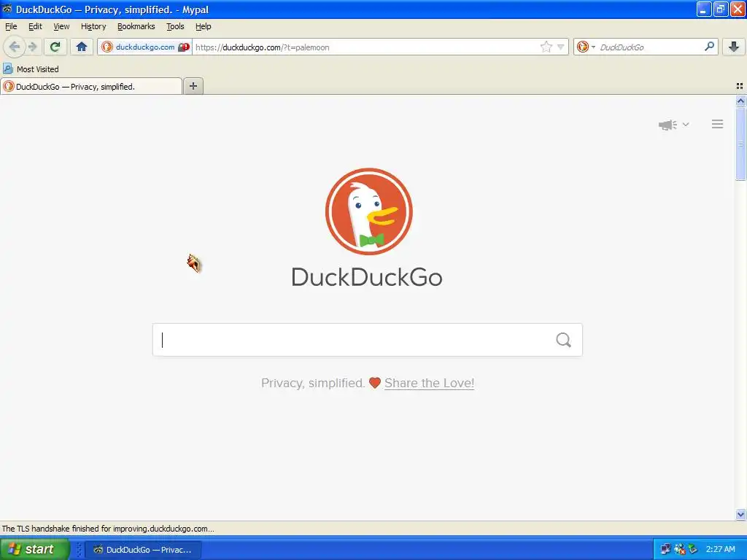This screenshot has width=747, height=560.
Task: Open the History menu
Action: coord(93,26)
